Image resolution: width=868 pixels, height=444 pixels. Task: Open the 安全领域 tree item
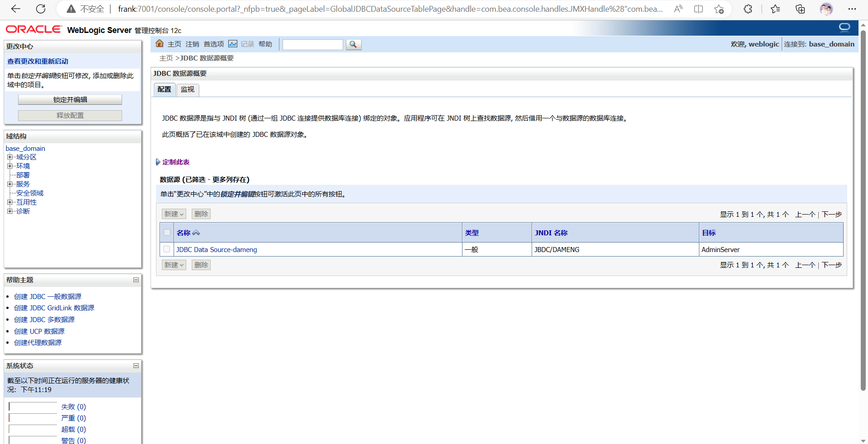point(30,193)
